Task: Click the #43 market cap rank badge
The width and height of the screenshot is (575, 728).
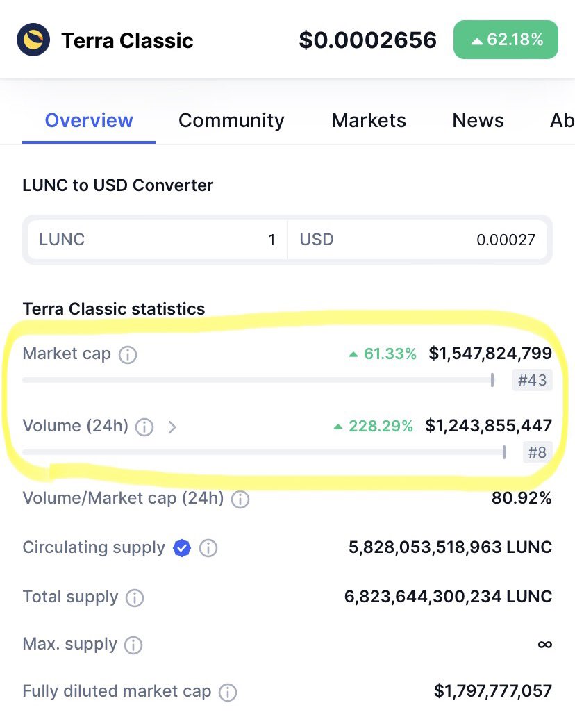Action: [x=533, y=380]
